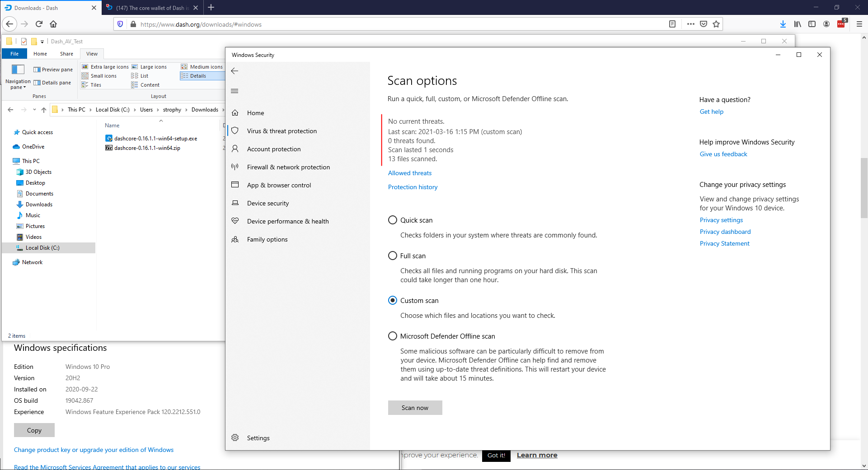The width and height of the screenshot is (868, 470).
Task: Open Quick access in Explorer tree
Action: 38,132
